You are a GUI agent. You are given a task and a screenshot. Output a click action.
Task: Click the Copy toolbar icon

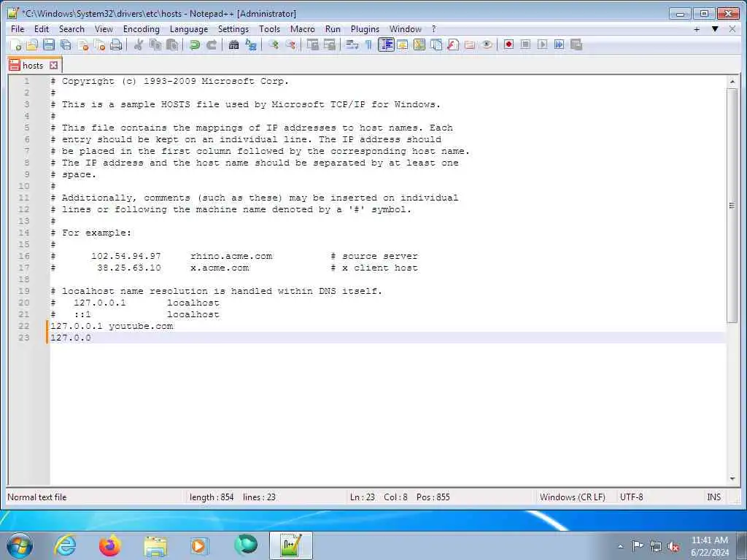point(155,44)
